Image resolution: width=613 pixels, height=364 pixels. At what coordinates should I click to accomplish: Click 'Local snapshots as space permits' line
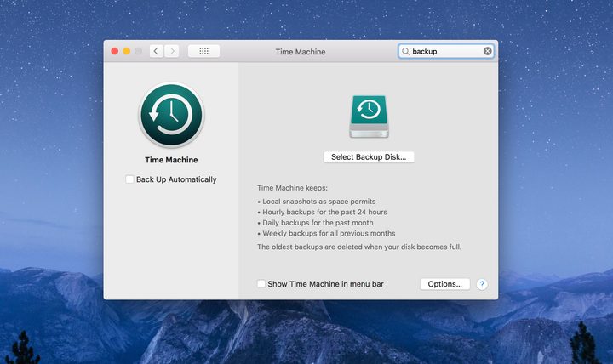(x=316, y=202)
